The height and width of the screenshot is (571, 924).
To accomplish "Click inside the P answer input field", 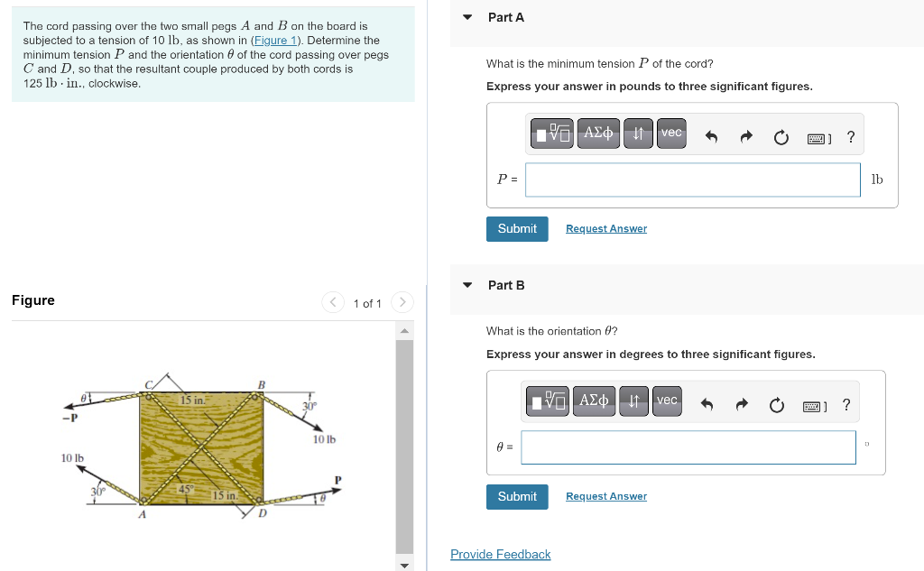I will 692,180.
